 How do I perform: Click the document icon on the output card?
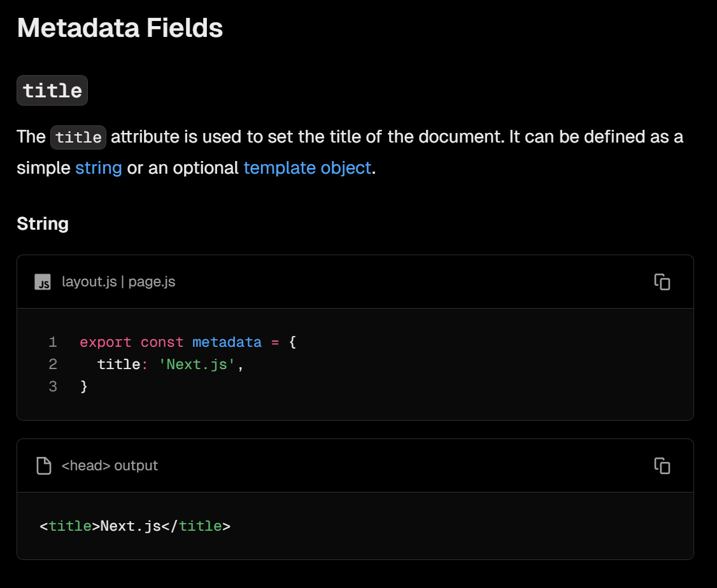click(43, 465)
